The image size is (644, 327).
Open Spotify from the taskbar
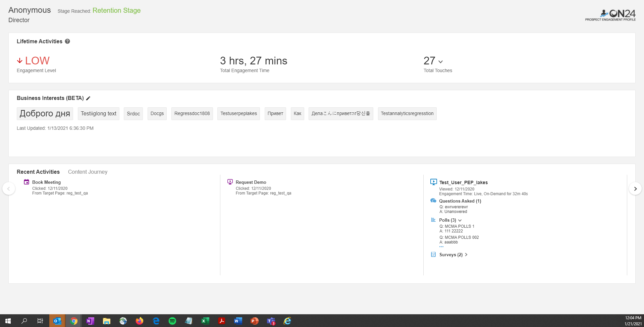click(172, 321)
